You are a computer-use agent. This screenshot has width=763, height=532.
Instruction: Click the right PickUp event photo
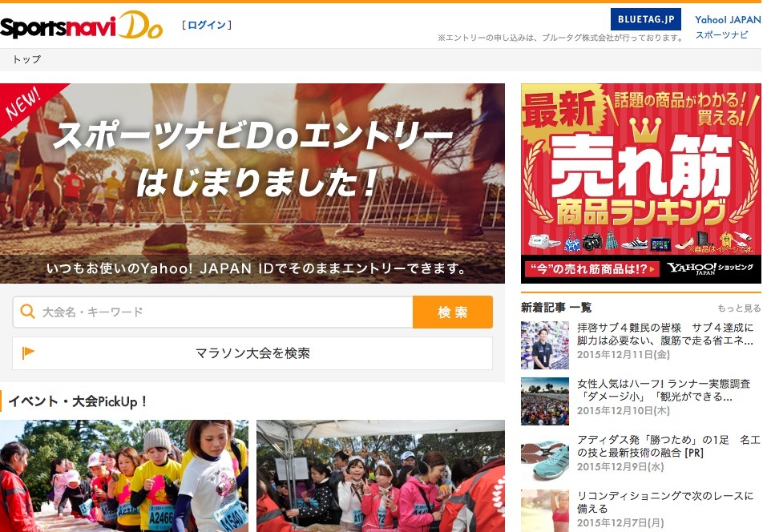[381, 476]
